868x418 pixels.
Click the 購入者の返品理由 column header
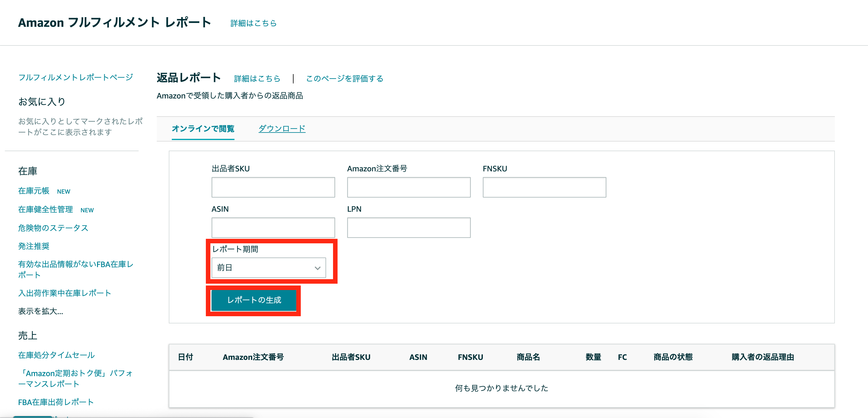pos(763,357)
